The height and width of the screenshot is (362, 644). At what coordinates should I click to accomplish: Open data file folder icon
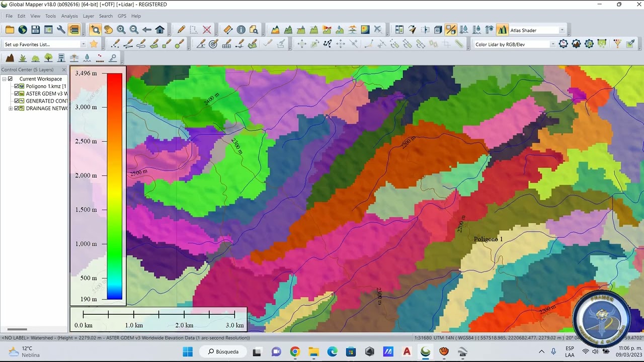coord(10,30)
